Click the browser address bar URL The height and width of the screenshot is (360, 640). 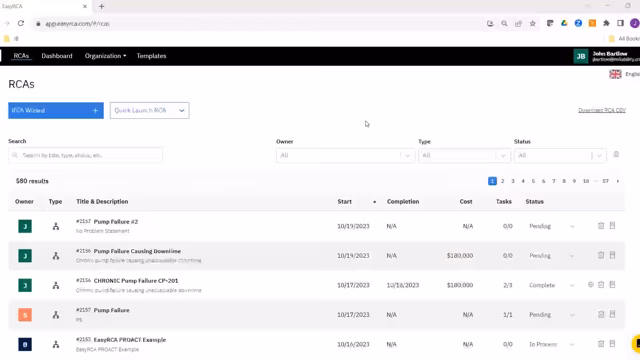(x=78, y=24)
